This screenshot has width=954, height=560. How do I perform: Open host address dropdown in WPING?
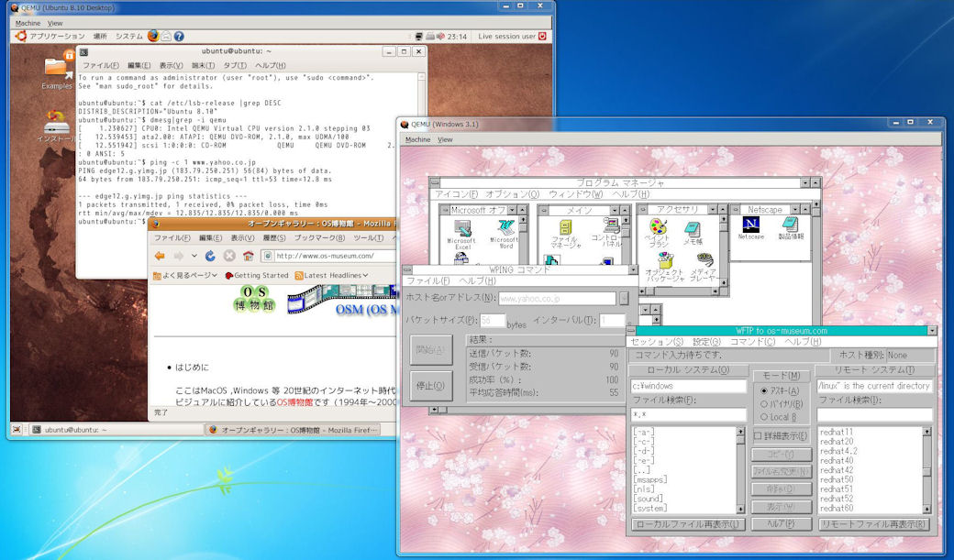click(x=624, y=299)
